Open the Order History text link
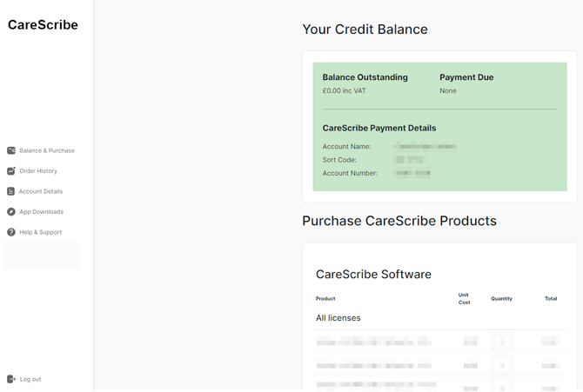583x392 pixels. [x=38, y=171]
